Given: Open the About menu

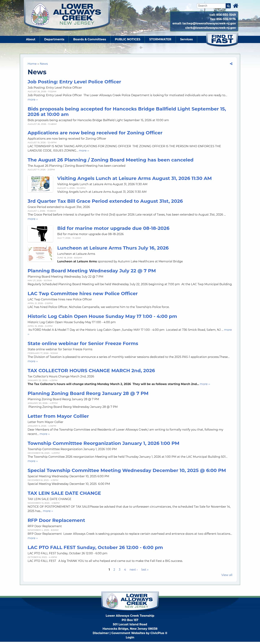Looking at the screenshot, I should pyautogui.click(x=31, y=39).
